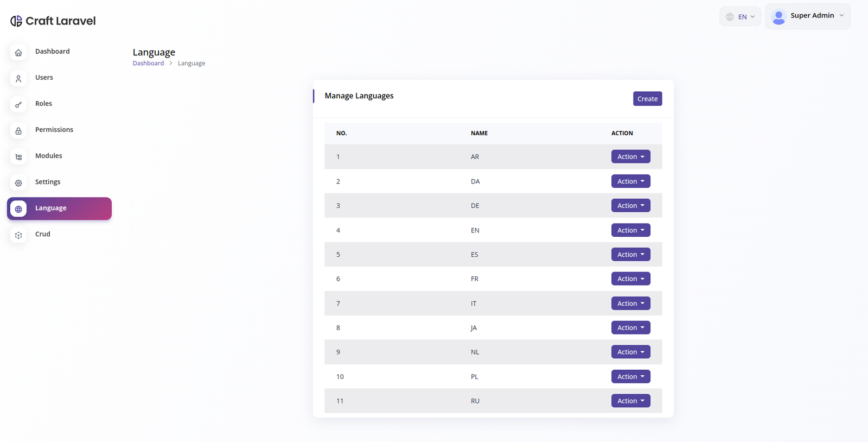Click the Users person icon
Screen dimensions: 868x442
click(18, 79)
